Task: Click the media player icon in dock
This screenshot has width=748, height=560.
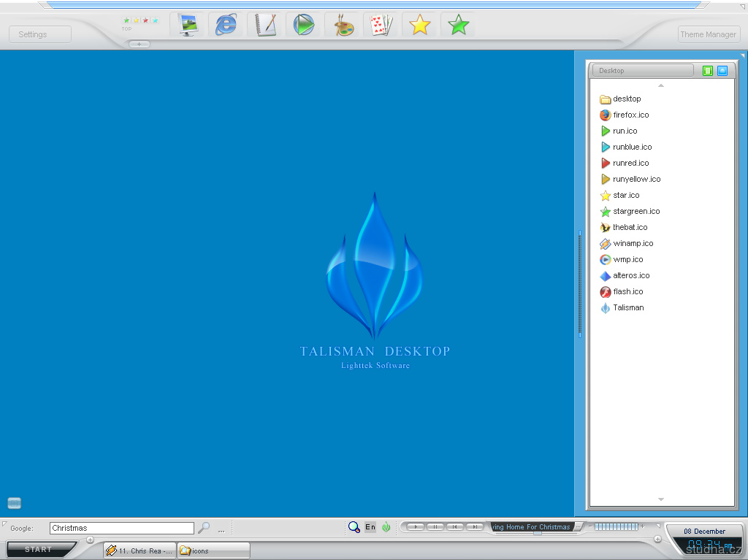Action: (x=303, y=25)
